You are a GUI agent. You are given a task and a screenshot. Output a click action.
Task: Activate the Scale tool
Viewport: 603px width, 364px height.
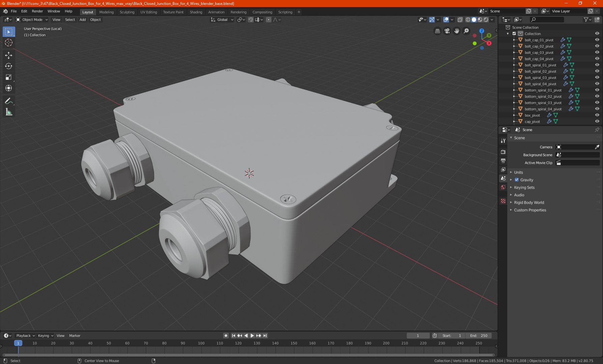[x=9, y=78]
